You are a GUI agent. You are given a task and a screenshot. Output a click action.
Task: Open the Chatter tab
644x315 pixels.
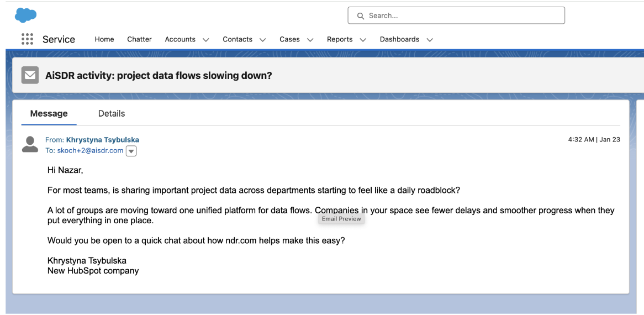pyautogui.click(x=139, y=39)
